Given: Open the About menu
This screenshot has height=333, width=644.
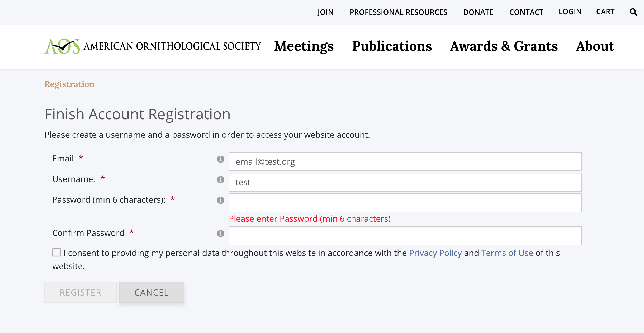Looking at the screenshot, I should [595, 46].
